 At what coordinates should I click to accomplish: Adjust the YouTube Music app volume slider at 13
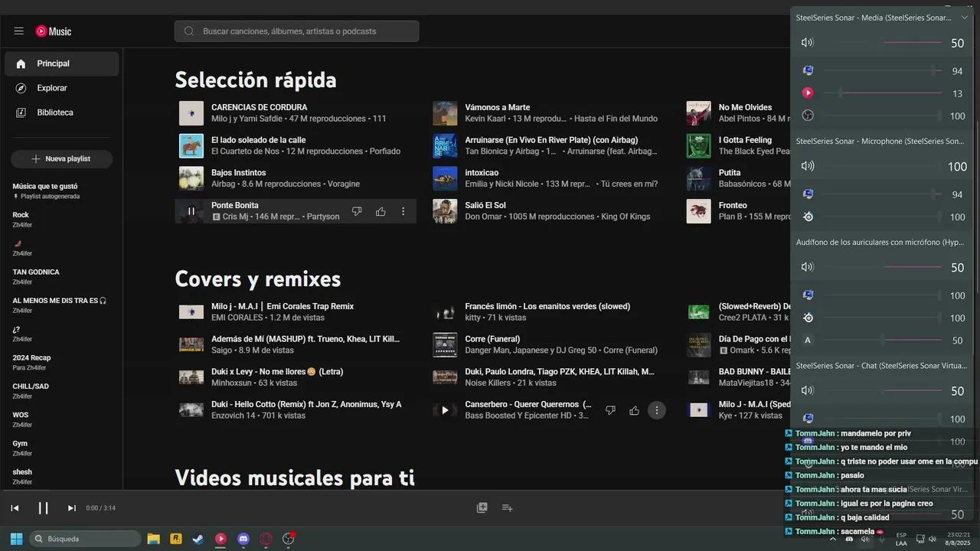pyautogui.click(x=883, y=93)
